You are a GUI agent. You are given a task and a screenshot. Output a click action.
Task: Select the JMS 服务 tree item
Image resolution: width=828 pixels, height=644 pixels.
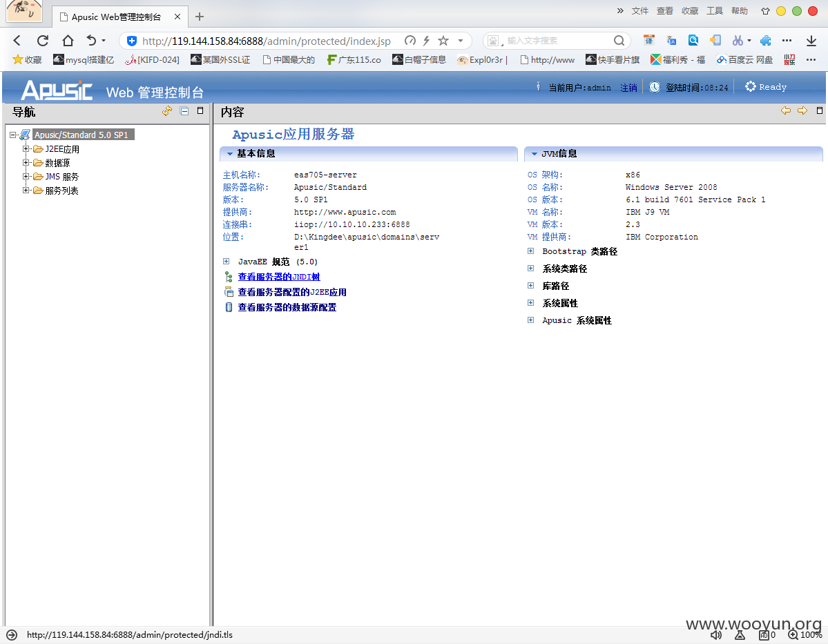point(61,177)
